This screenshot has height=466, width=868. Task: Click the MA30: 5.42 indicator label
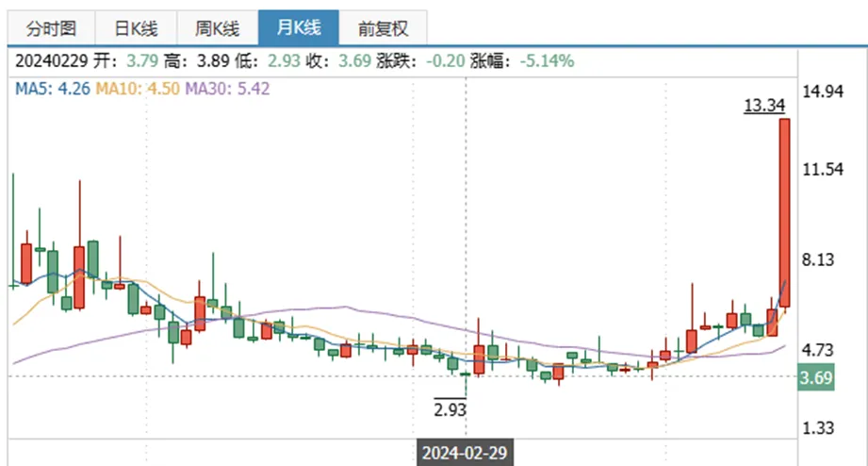pos(227,89)
